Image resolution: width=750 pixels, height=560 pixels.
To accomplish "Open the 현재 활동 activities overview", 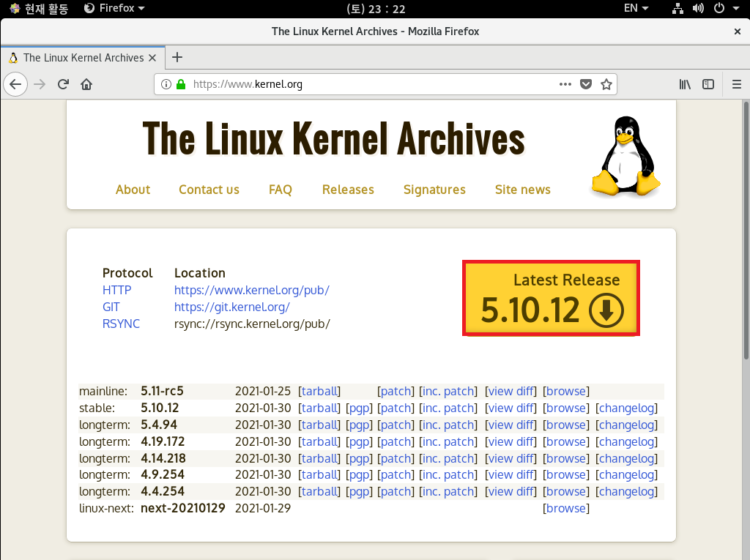I will (x=40, y=9).
